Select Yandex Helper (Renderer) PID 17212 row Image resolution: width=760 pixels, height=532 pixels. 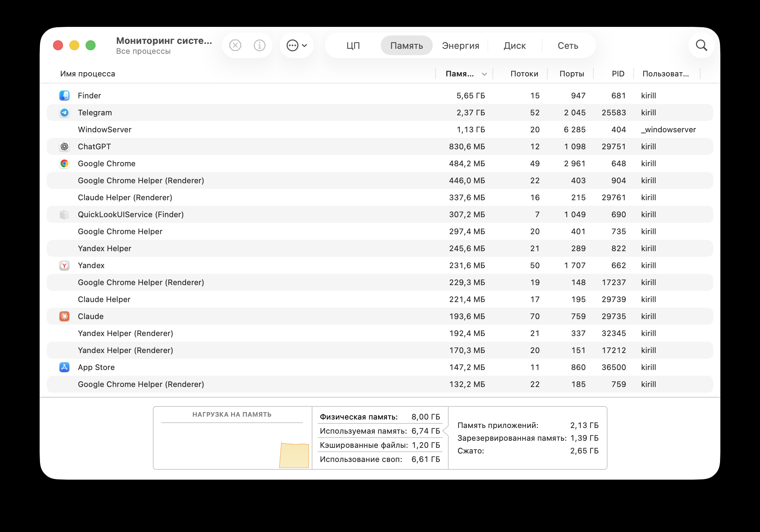point(380,350)
